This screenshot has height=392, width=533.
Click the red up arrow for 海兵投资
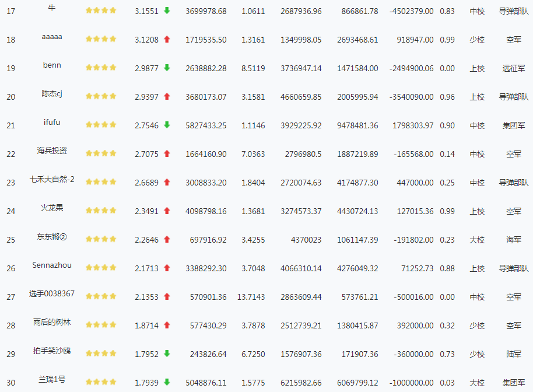coord(167,153)
